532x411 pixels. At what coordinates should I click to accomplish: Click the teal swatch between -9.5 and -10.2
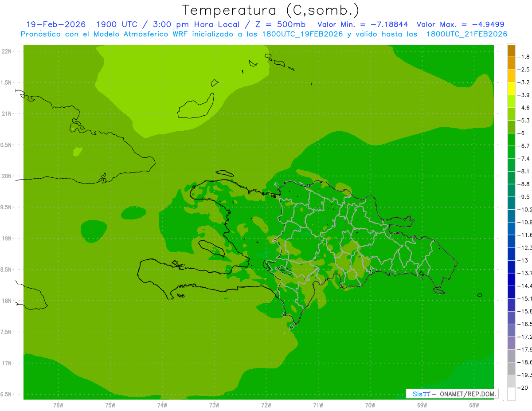coord(511,203)
